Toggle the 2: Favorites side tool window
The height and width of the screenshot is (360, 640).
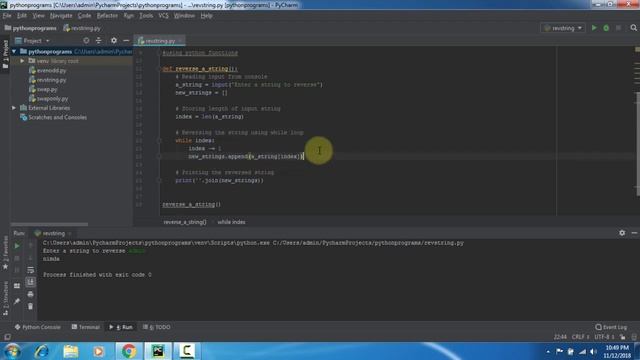5,253
